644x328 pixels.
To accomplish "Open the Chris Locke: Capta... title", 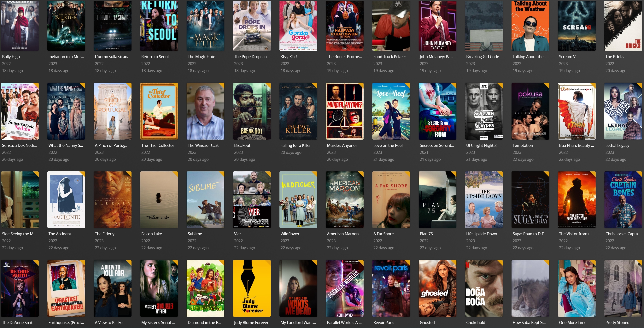I will (623, 234).
